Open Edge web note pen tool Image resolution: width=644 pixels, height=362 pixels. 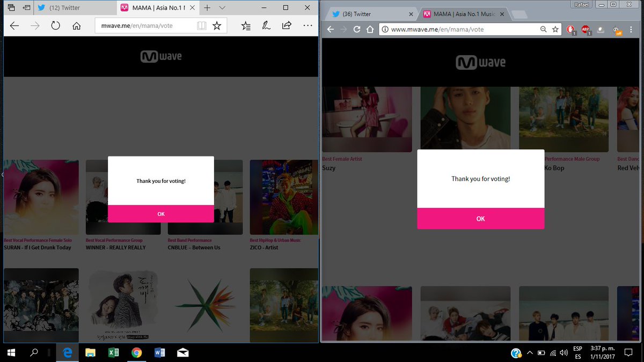coord(266,25)
